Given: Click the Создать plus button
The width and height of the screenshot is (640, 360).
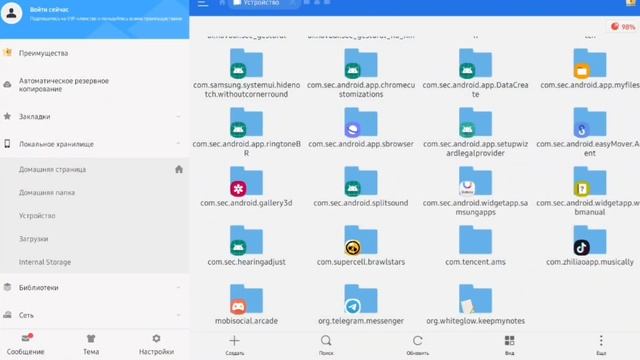Looking at the screenshot, I should tap(234, 341).
